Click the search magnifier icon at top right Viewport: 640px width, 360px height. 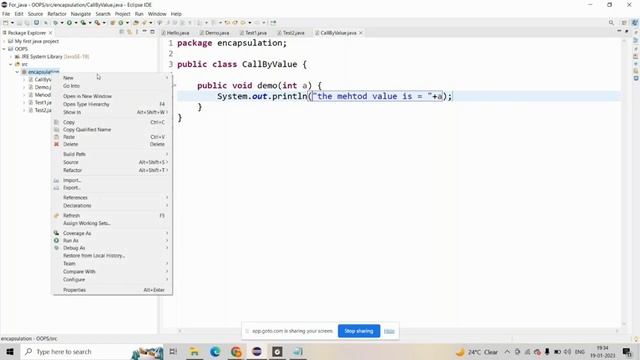[x=611, y=22]
